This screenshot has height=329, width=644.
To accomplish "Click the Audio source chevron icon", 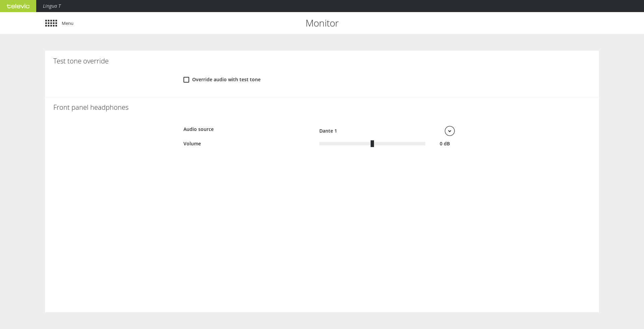I will point(449,131).
